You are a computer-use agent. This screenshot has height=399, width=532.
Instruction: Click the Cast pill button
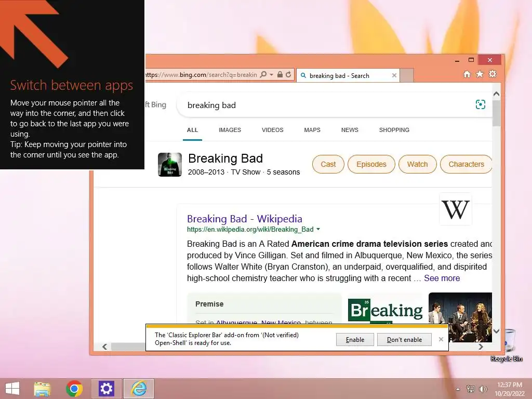(x=328, y=164)
